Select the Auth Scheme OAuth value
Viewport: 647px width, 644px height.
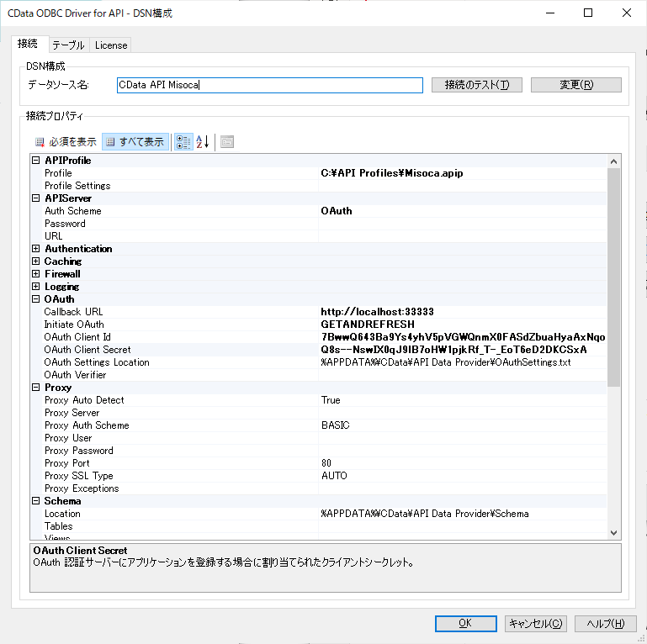click(337, 211)
